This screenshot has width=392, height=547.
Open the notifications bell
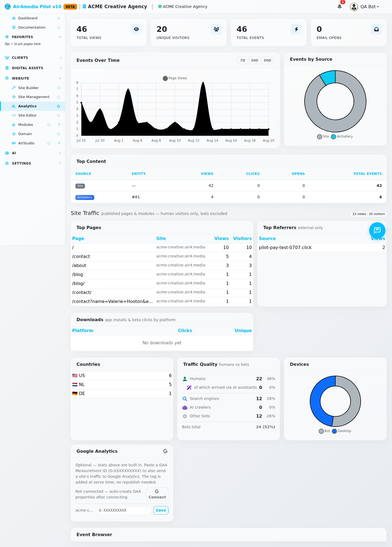click(x=339, y=7)
